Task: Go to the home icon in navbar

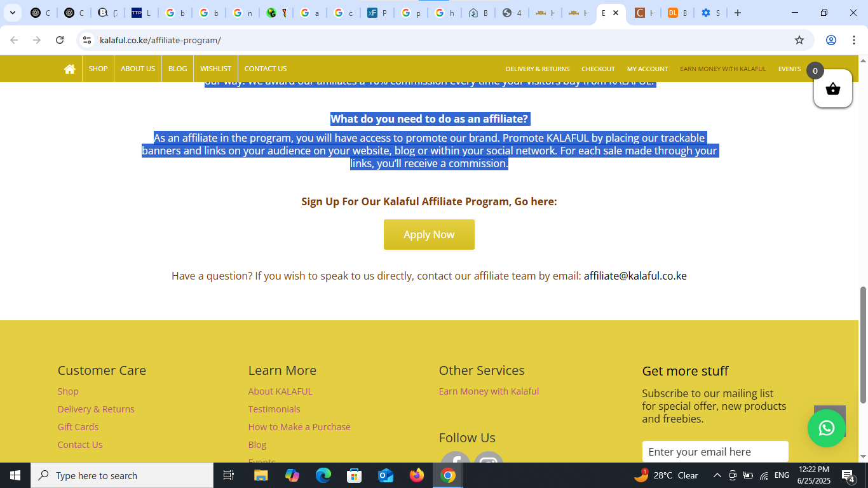Action: coord(70,69)
